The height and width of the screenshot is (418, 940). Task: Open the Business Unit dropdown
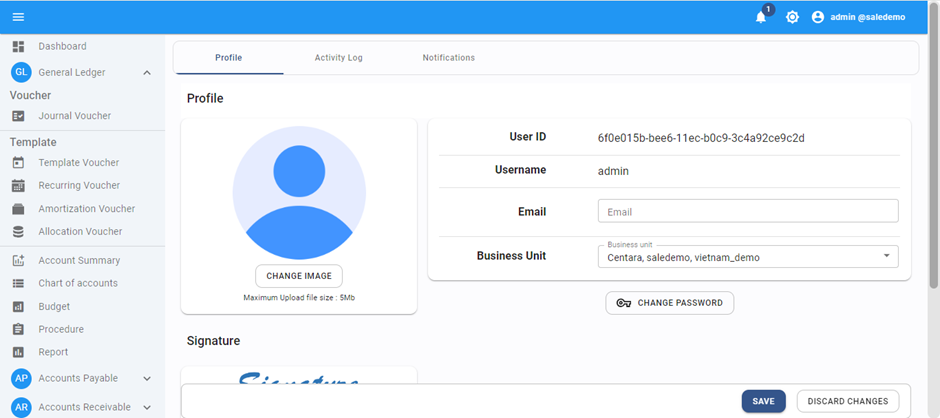tap(747, 257)
